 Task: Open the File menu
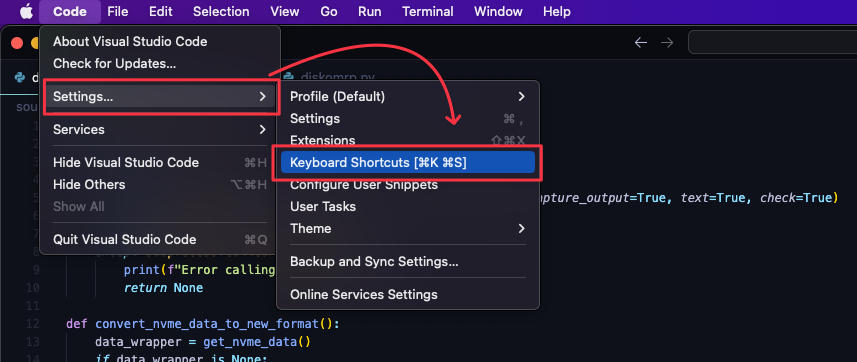(x=118, y=11)
